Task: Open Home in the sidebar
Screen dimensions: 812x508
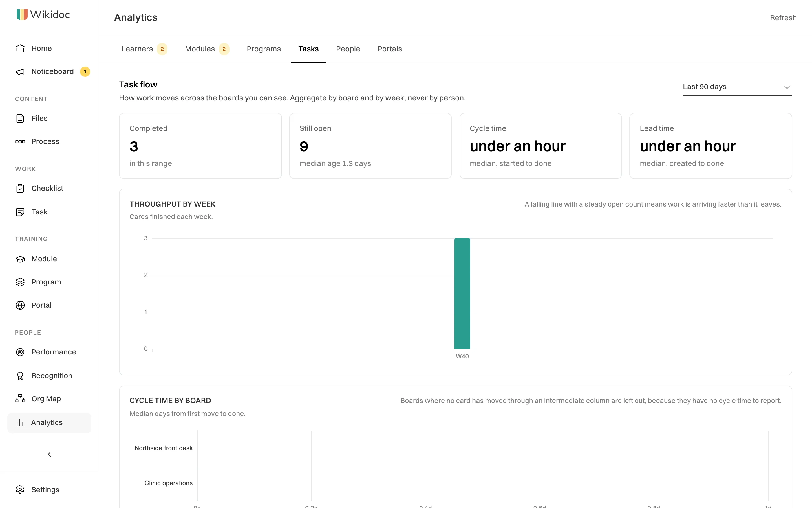Action: pos(49,48)
